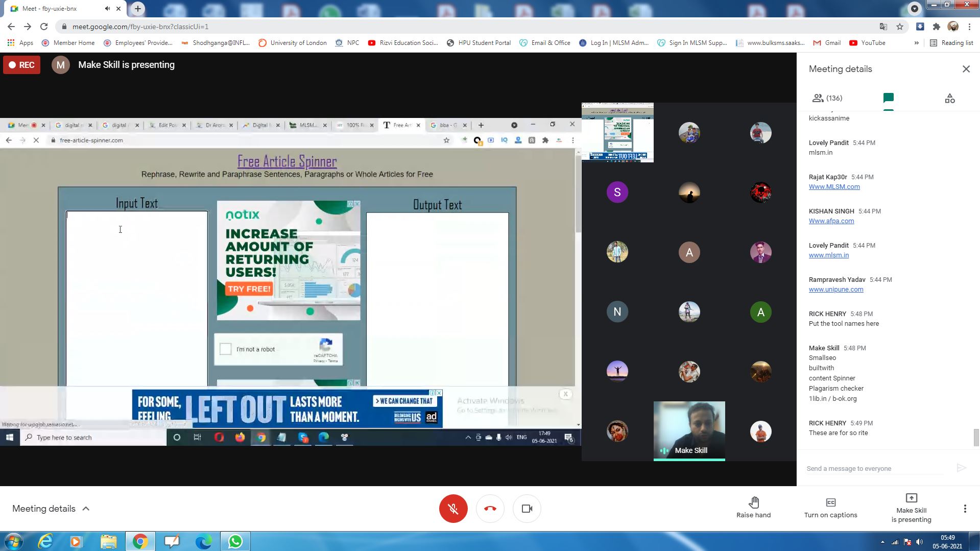The height and width of the screenshot is (551, 980).
Task: Bookmark this page with the star icon
Action: tap(899, 27)
